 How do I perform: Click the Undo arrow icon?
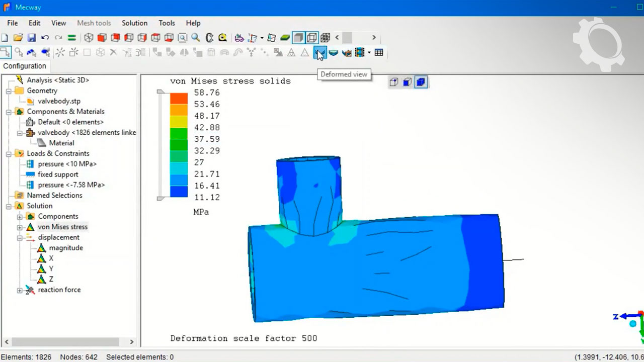tap(45, 38)
